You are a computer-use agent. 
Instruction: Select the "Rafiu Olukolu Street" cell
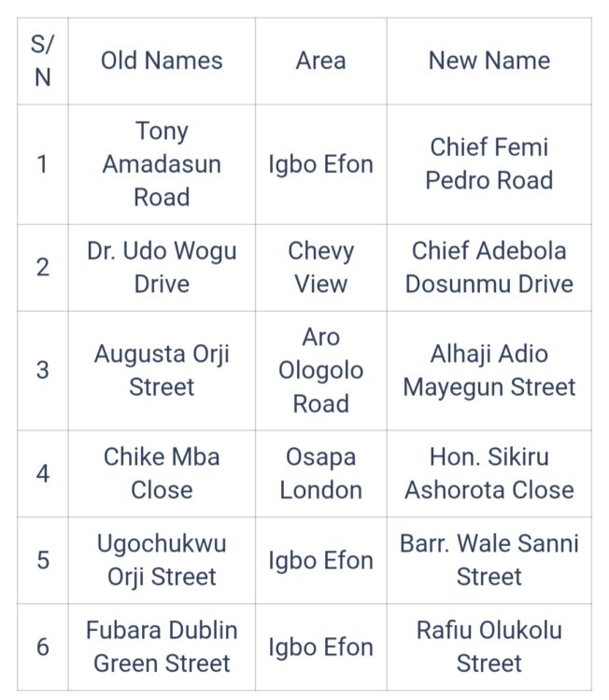click(x=489, y=647)
